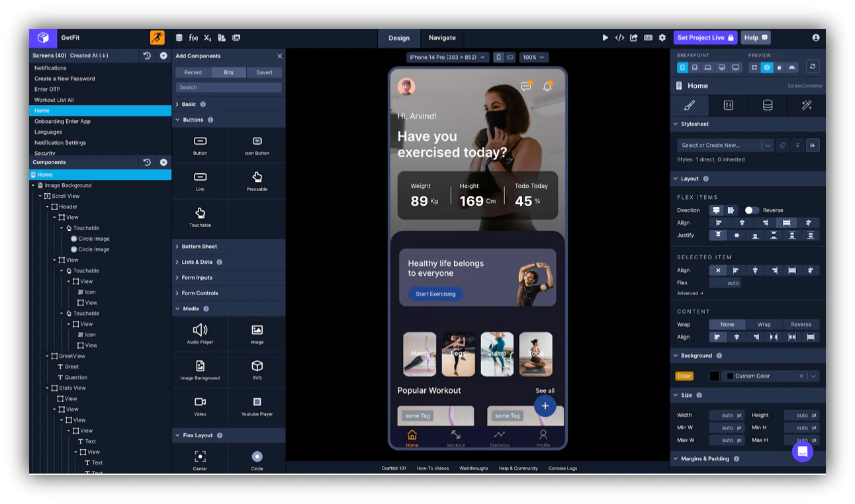Open Screens history clock icon
This screenshot has width=855, height=504.
point(147,56)
